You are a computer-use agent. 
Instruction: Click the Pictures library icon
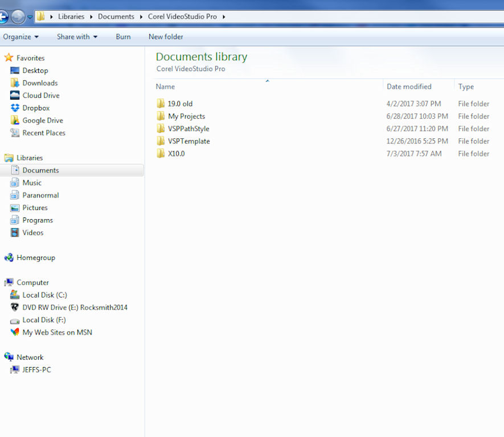(x=15, y=208)
